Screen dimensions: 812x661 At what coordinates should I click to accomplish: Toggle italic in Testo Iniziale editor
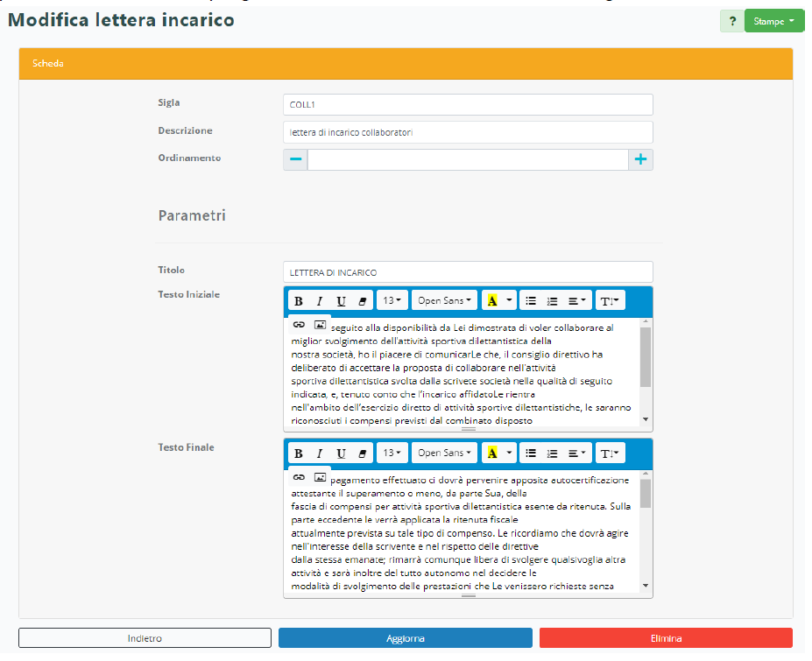pyautogui.click(x=320, y=301)
